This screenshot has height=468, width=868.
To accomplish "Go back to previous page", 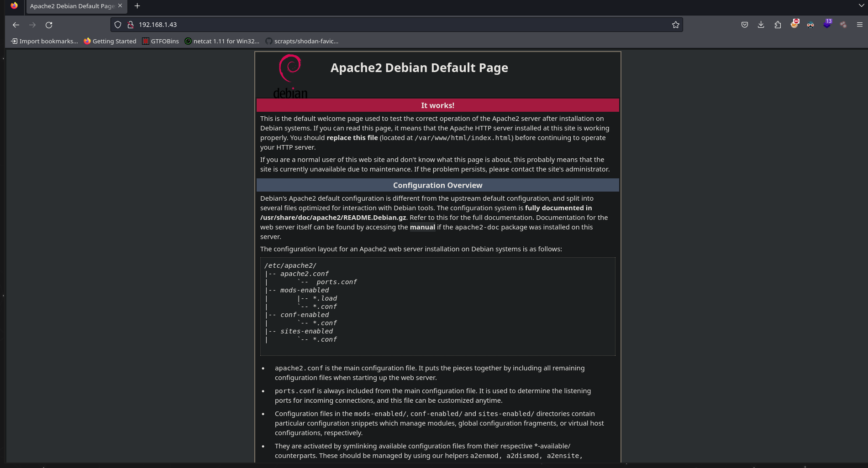I will tap(16, 25).
